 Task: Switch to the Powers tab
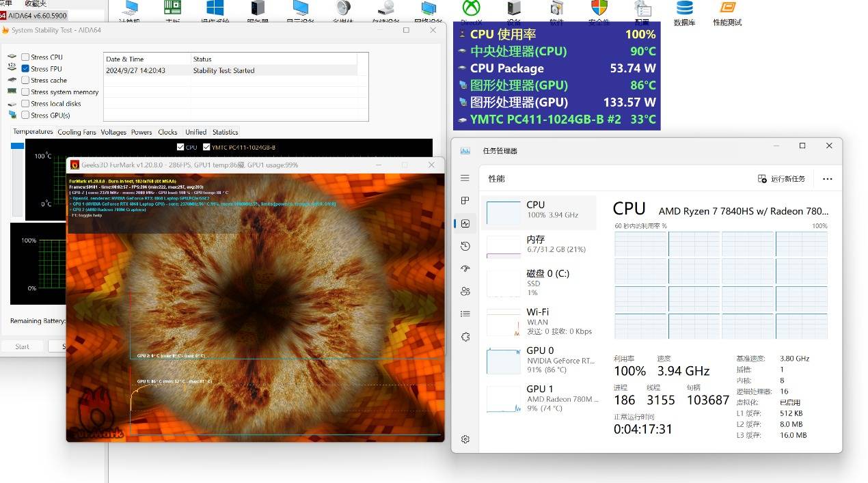[141, 132]
